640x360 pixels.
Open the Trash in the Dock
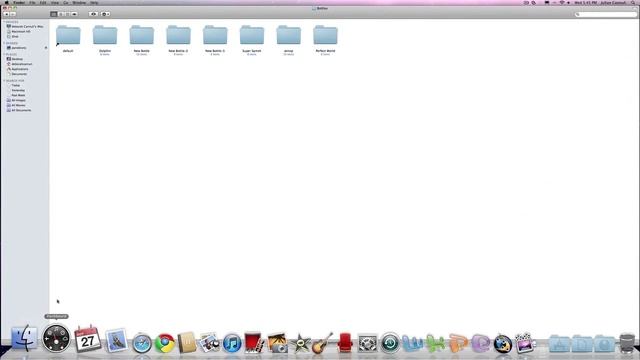pos(627,343)
